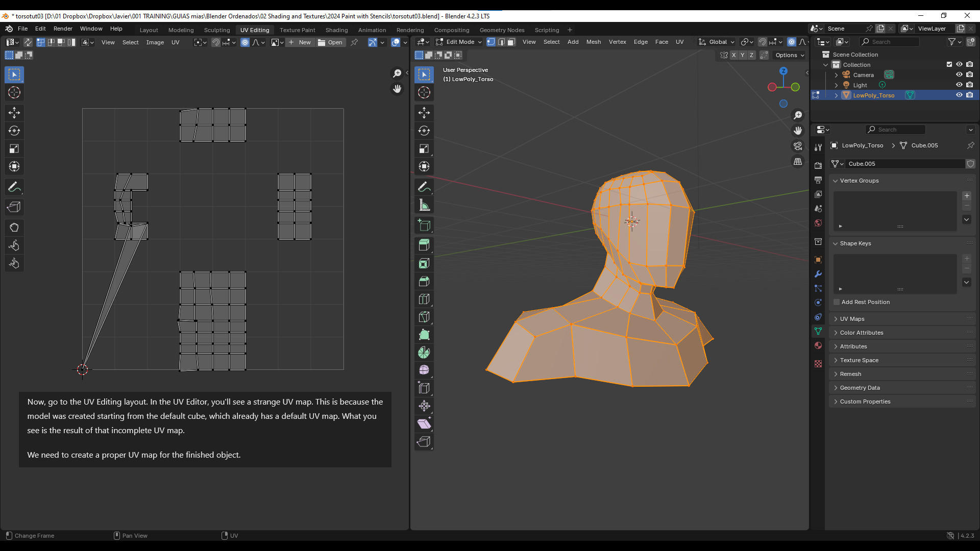Select the Loop Cut tool

[x=424, y=299]
